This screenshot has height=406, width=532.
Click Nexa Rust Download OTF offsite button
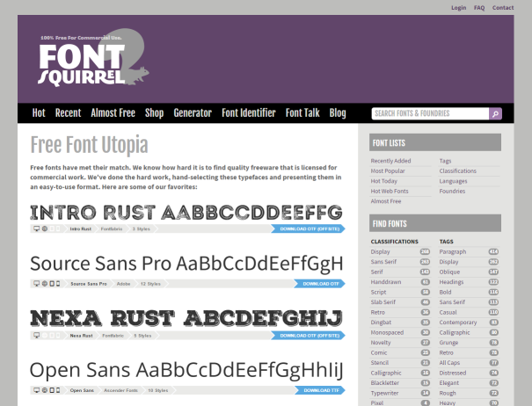pos(308,336)
